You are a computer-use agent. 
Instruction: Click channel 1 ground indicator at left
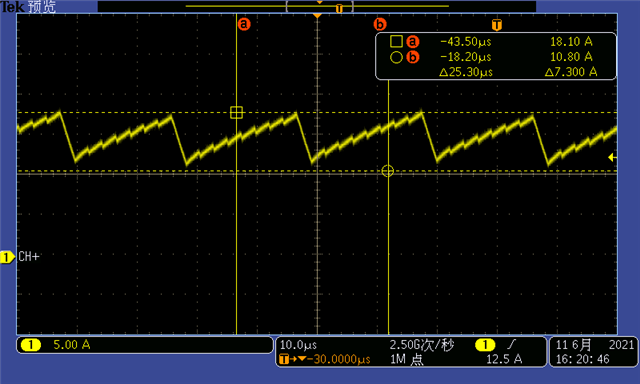7,257
